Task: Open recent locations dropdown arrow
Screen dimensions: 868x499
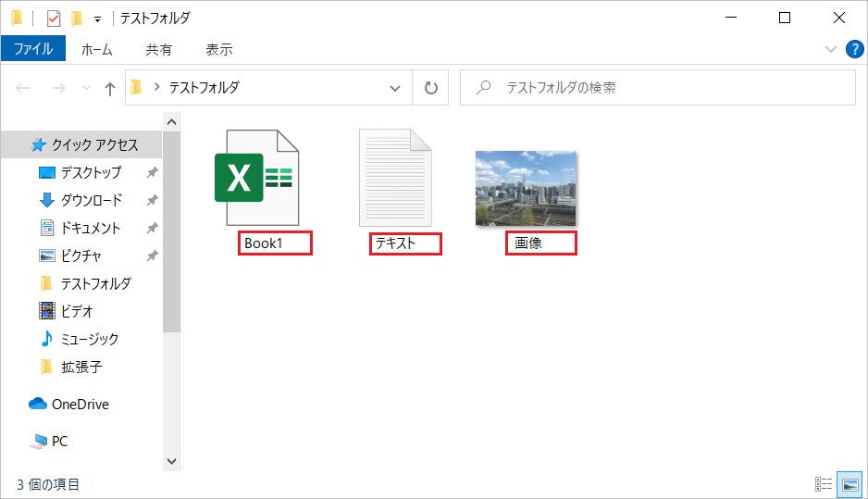Action: [86, 88]
